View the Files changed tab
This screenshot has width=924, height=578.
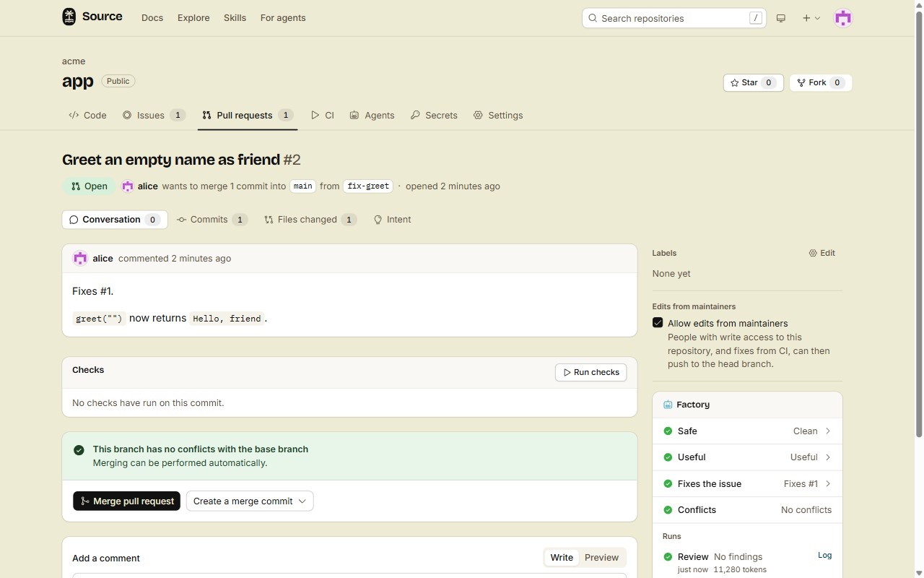pos(310,220)
